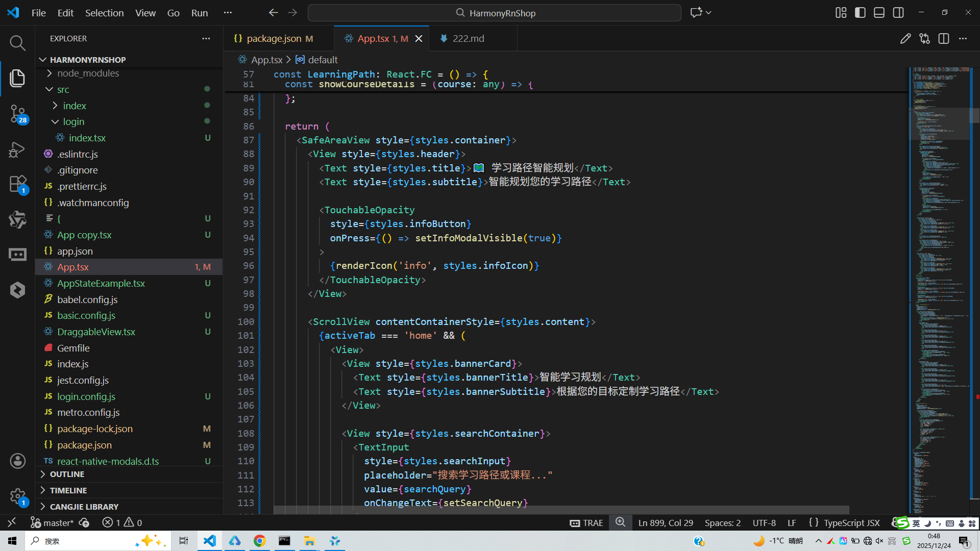Viewport: 980px width, 551px height.
Task: Toggle the bottom Panel visibility
Action: click(879, 13)
